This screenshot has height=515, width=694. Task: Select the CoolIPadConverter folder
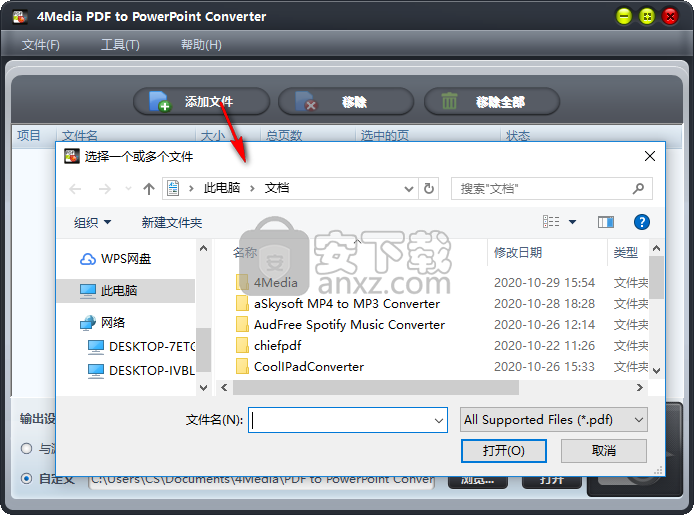pos(300,366)
